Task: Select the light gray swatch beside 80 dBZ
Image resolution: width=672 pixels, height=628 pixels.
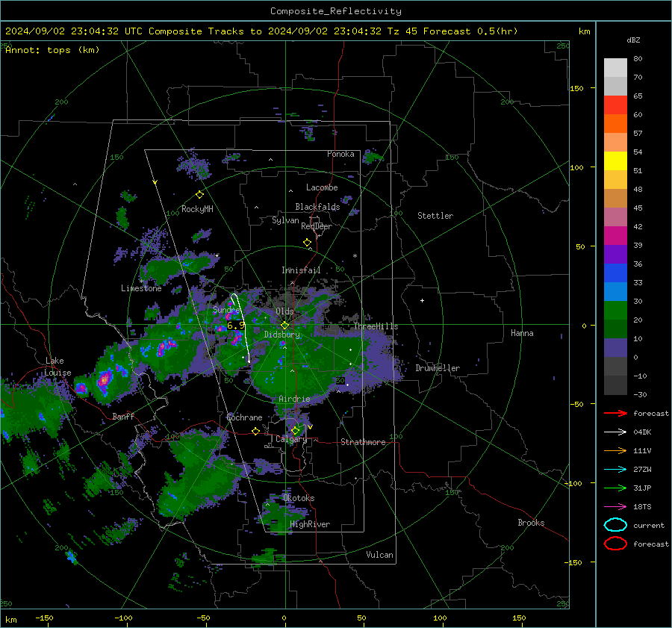Action: (615, 68)
